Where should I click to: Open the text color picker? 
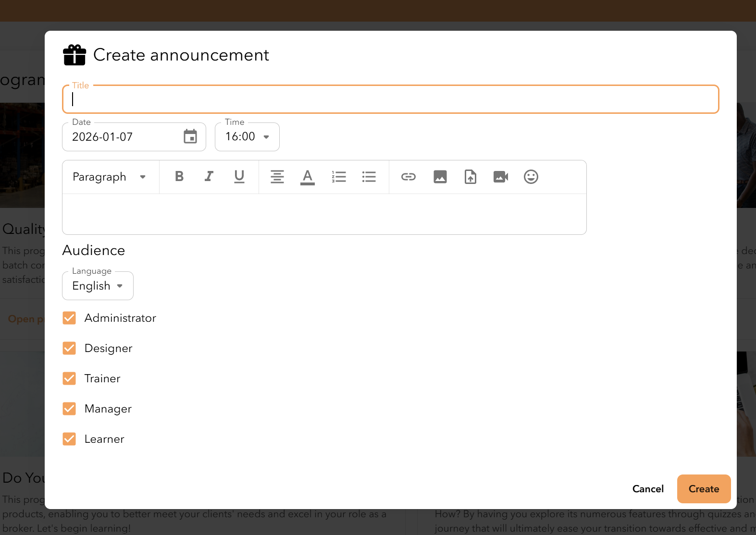coord(308,177)
